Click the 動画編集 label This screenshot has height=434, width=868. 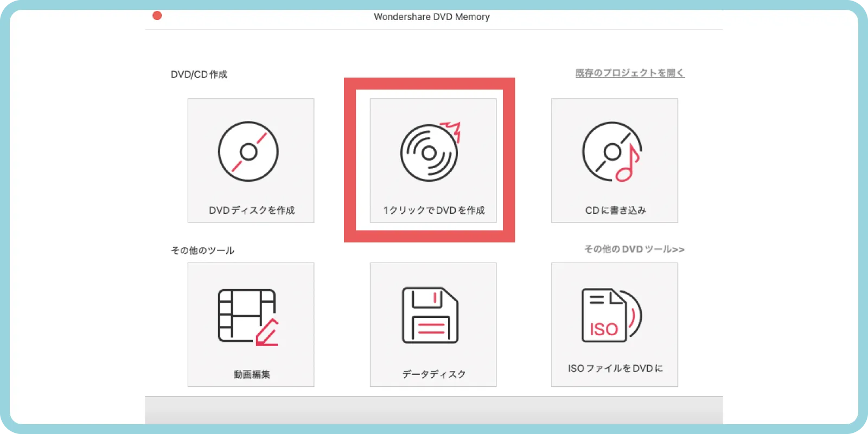[x=252, y=374]
